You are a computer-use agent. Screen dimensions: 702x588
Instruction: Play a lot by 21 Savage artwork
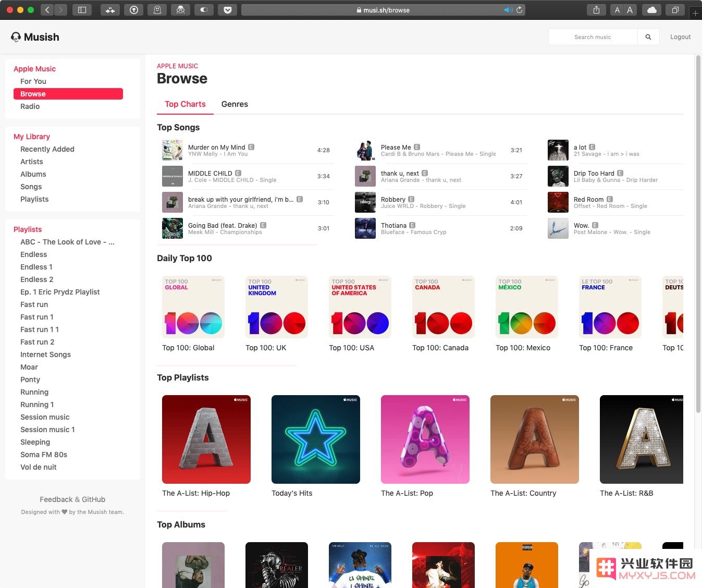(x=558, y=150)
